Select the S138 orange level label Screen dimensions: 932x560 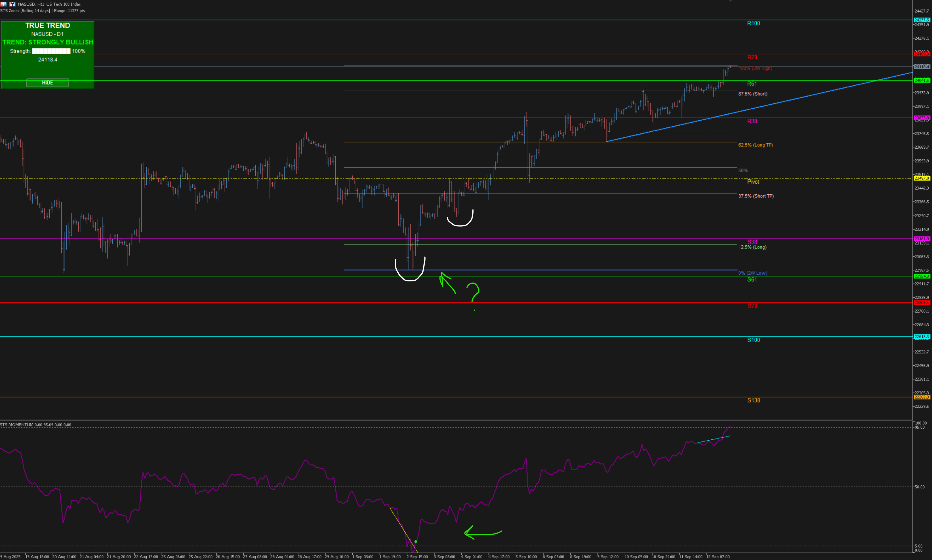pos(753,400)
